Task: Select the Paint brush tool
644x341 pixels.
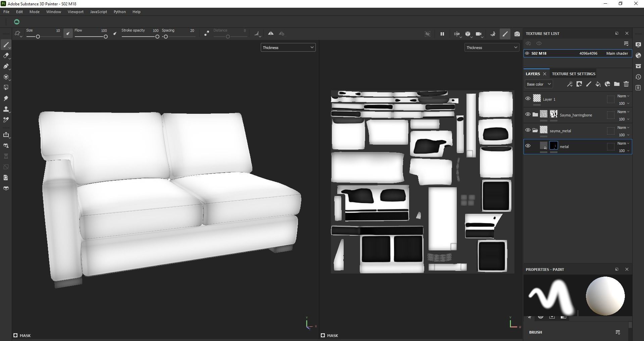Action: [6, 45]
